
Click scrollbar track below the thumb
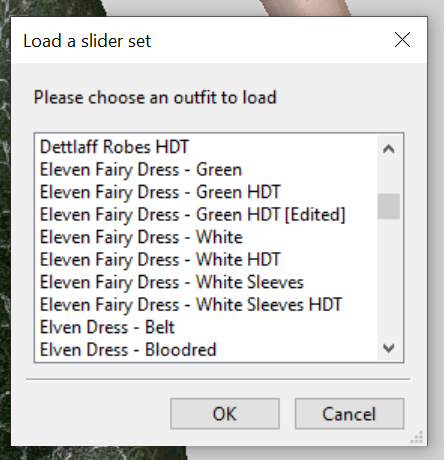pos(389,277)
